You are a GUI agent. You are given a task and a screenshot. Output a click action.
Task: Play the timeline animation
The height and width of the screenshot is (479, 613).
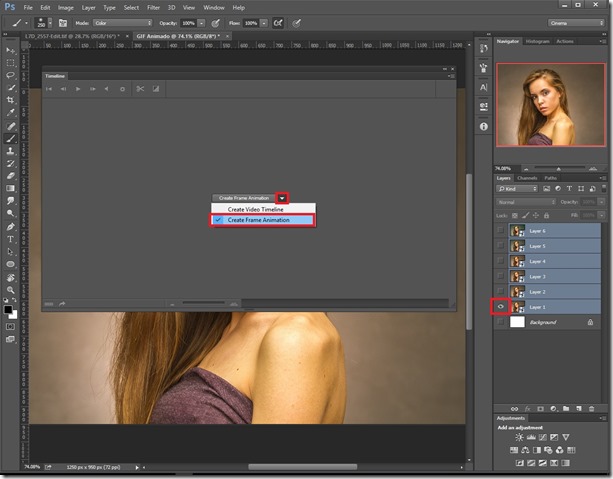point(78,89)
